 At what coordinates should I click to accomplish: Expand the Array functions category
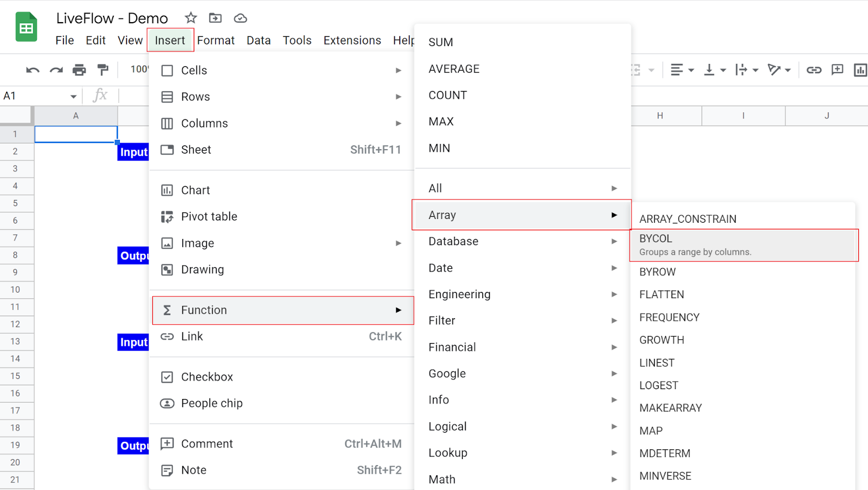pos(522,215)
